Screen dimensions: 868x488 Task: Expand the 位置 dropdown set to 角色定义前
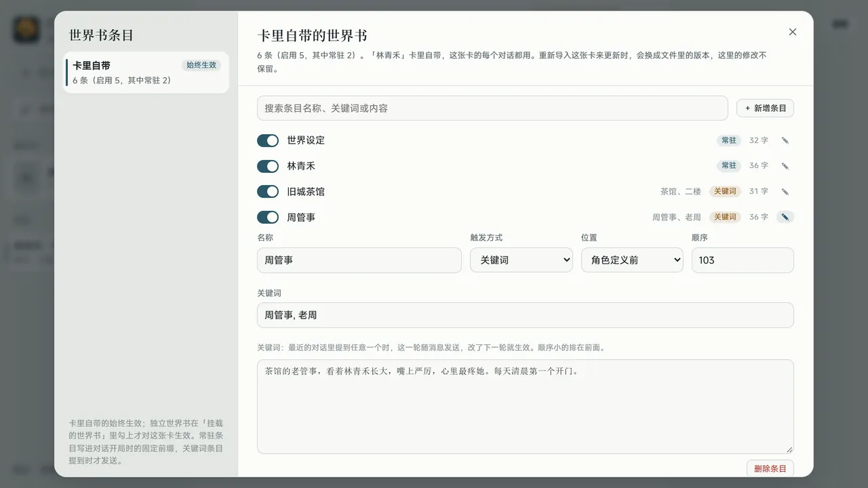tap(632, 260)
